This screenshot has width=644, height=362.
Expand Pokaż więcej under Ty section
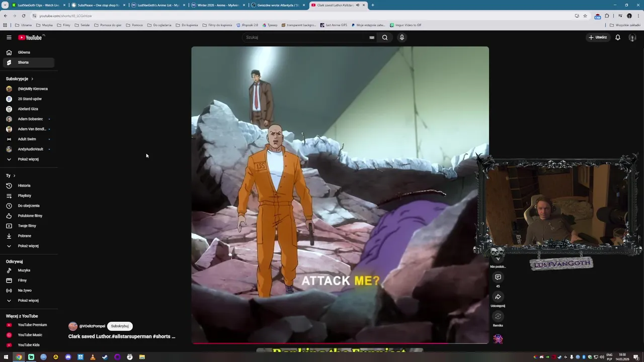click(x=29, y=246)
